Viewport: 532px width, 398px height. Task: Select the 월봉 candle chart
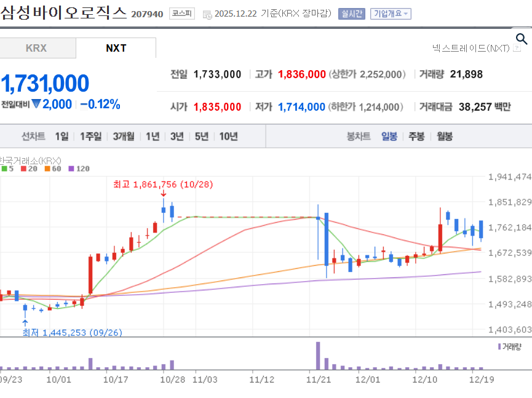pos(445,137)
